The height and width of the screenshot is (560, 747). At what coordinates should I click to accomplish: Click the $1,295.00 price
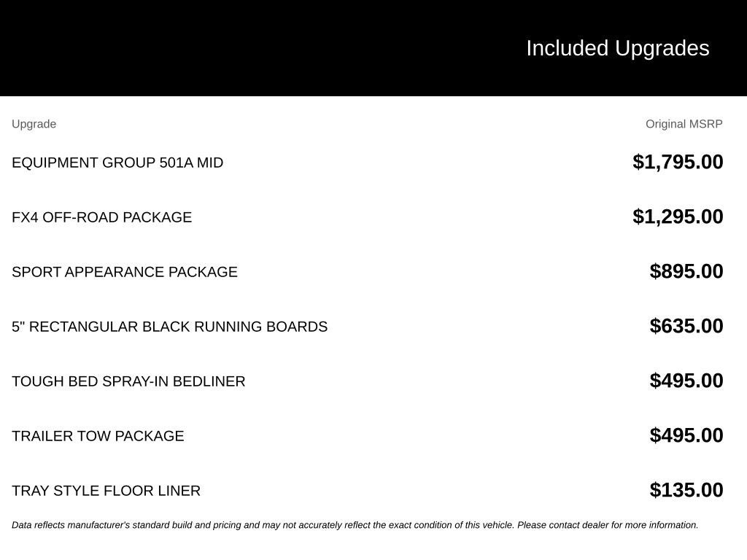pyautogui.click(x=678, y=217)
